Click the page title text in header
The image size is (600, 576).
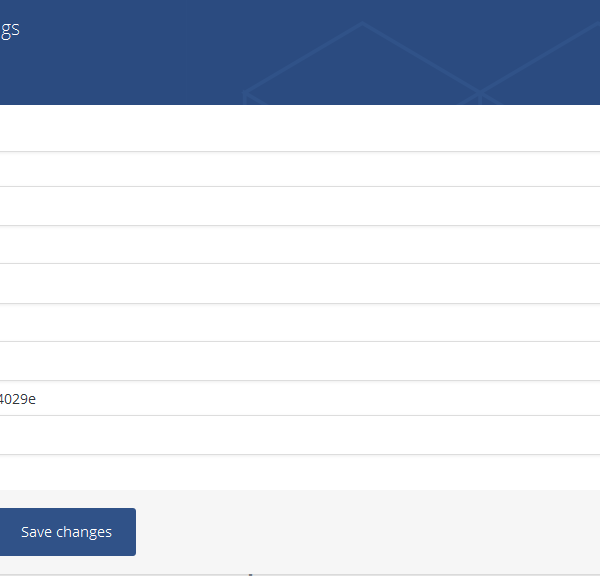click(10, 29)
